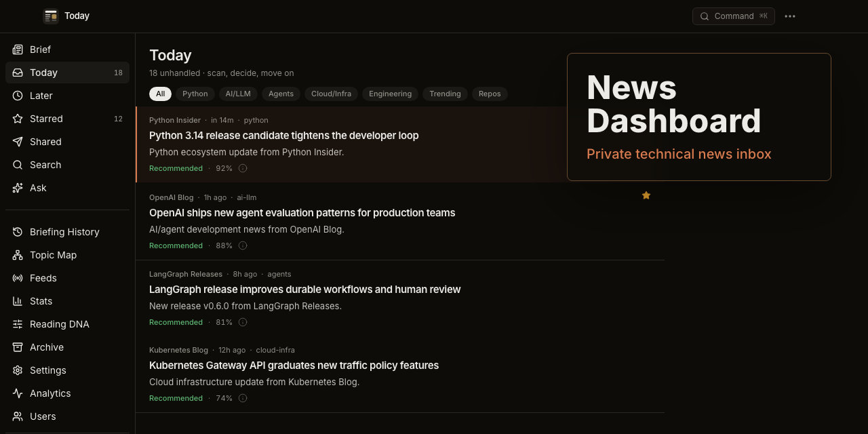Image resolution: width=868 pixels, height=434 pixels.
Task: Open the Later clock icon
Action: click(x=18, y=96)
